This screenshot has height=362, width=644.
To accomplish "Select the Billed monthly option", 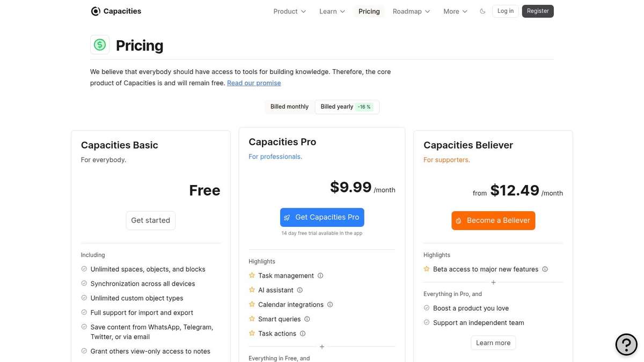I will [x=289, y=106].
